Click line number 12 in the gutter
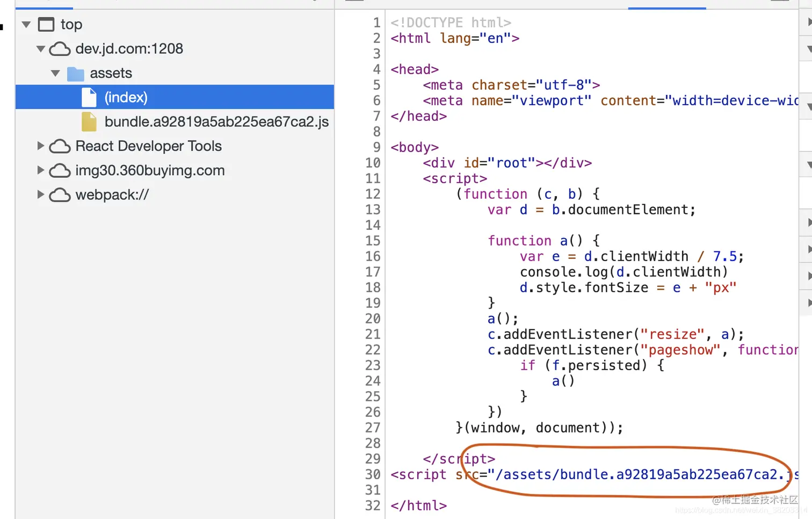This screenshot has height=519, width=812. point(373,194)
